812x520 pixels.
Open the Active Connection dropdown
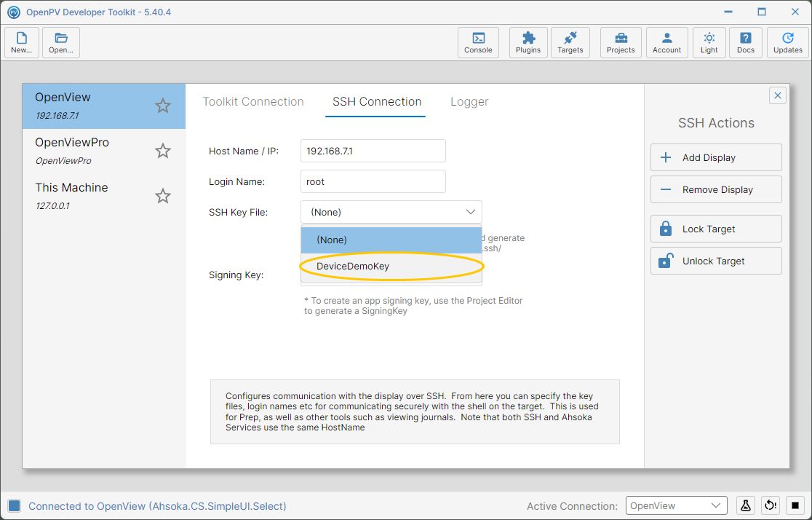[676, 505]
